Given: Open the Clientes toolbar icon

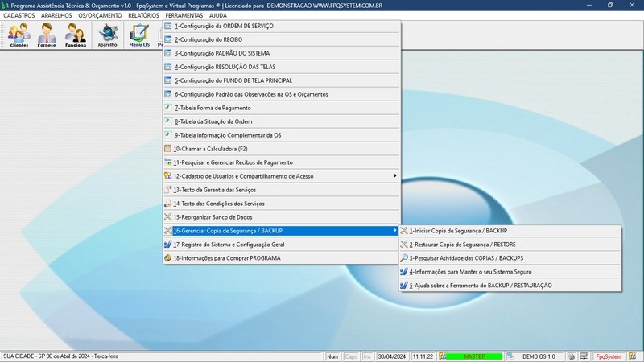Looking at the screenshot, I should point(19,35).
